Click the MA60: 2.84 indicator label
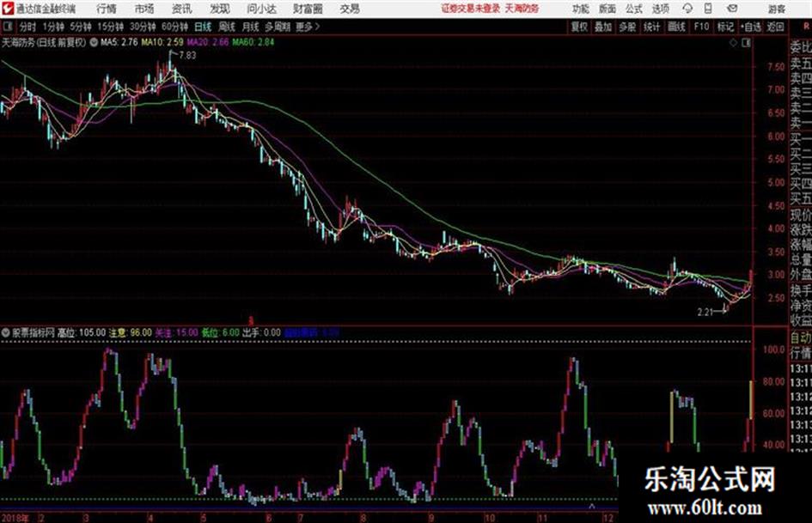Image resolution: width=812 pixels, height=523 pixels. (x=253, y=42)
